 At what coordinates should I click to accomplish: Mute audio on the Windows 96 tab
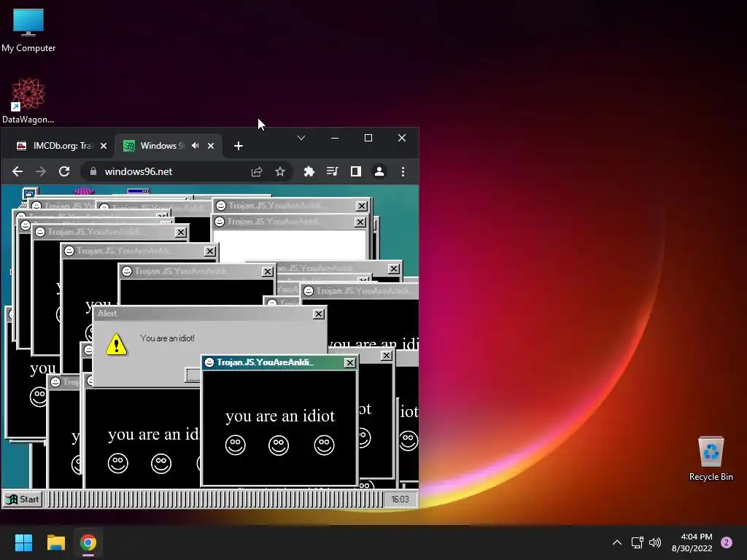coord(196,145)
